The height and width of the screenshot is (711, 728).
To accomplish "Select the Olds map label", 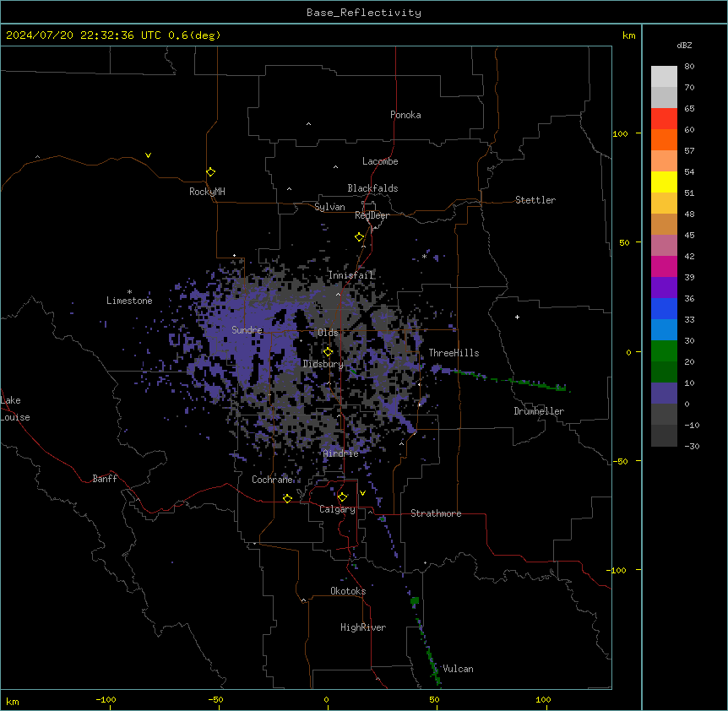I will [x=328, y=333].
